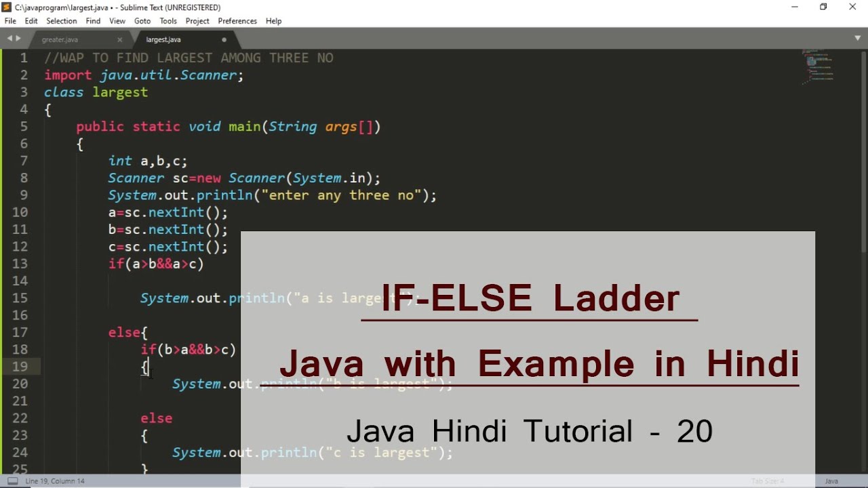Click 'a=sc.nextInt();' statement
Viewport: 868px width, 488px height.
(x=168, y=213)
